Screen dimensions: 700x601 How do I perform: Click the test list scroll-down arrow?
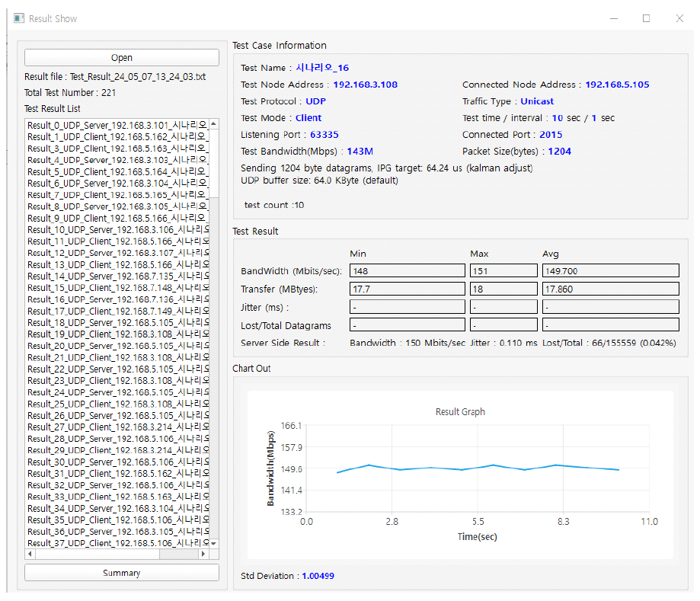point(214,543)
